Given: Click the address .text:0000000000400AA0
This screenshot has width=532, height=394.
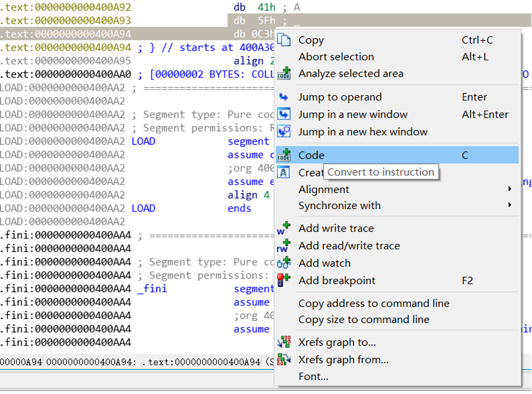Looking at the screenshot, I should tap(66, 74).
